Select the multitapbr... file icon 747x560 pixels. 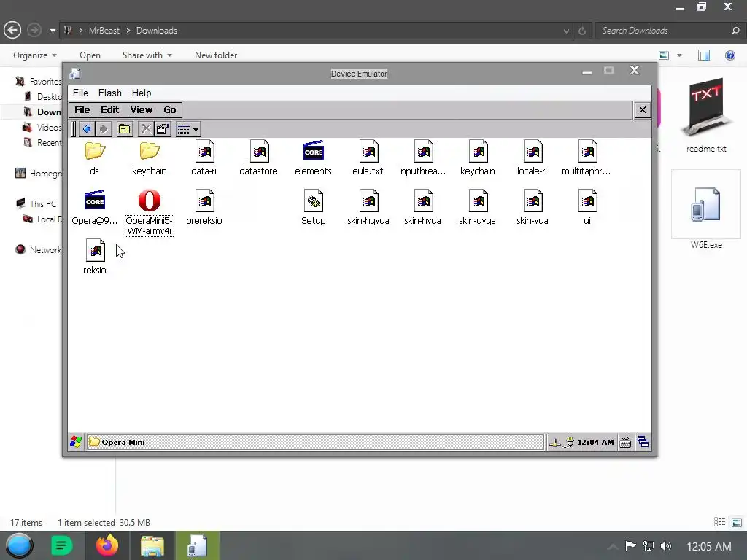tap(587, 152)
